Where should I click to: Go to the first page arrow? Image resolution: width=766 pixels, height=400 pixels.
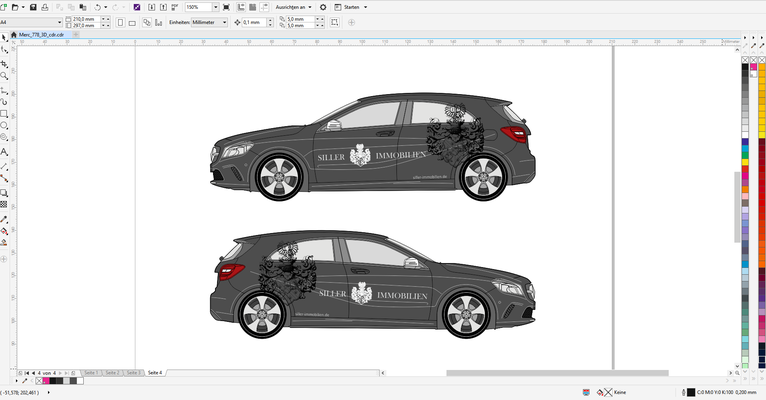click(27, 373)
